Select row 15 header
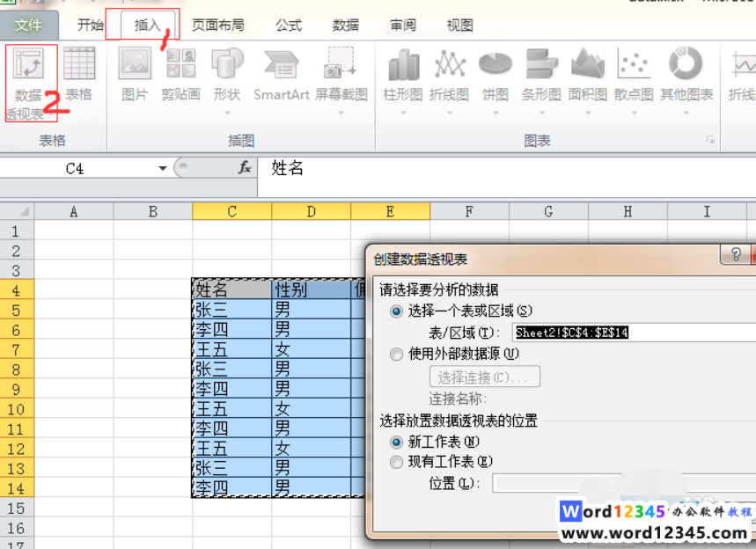Viewport: 756px width, 549px height. pyautogui.click(x=17, y=508)
